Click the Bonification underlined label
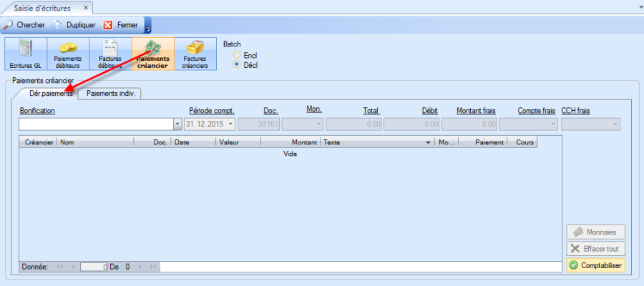The image size is (644, 286). [37, 110]
